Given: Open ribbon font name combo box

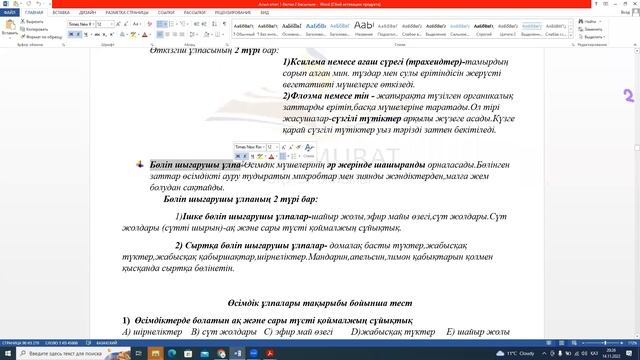Looking at the screenshot, I should 81,24.
